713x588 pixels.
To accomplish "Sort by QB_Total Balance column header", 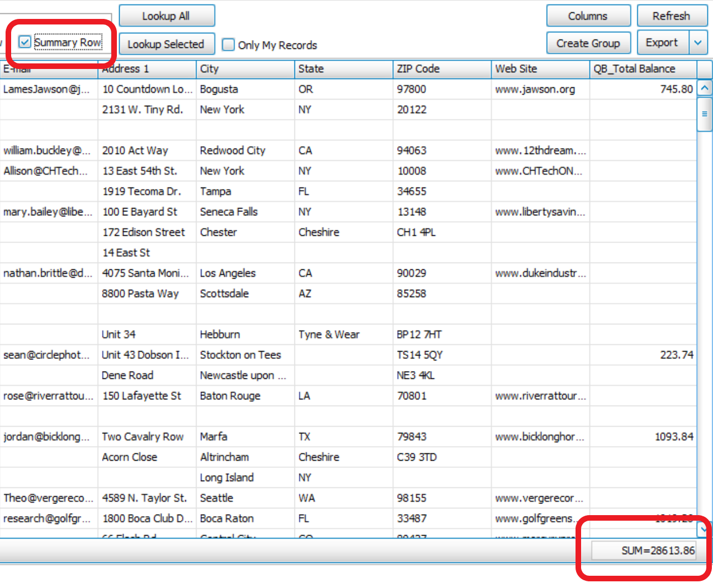I will [x=642, y=69].
